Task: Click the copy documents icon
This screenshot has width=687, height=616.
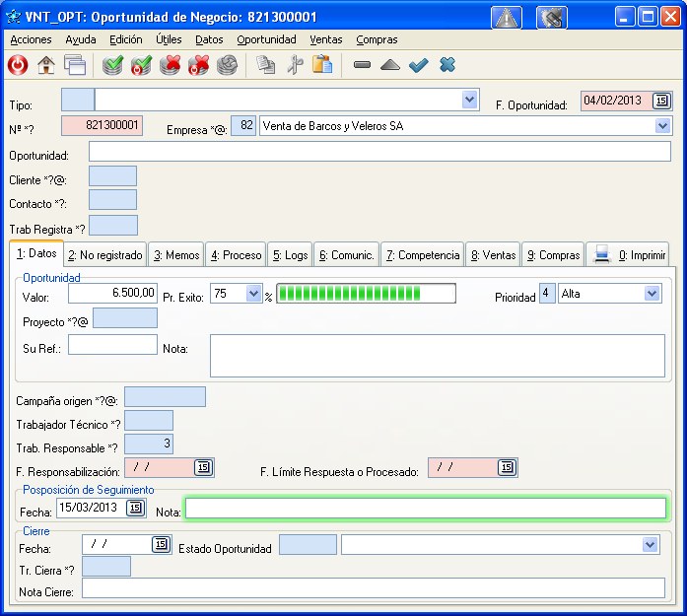Action: click(x=265, y=65)
